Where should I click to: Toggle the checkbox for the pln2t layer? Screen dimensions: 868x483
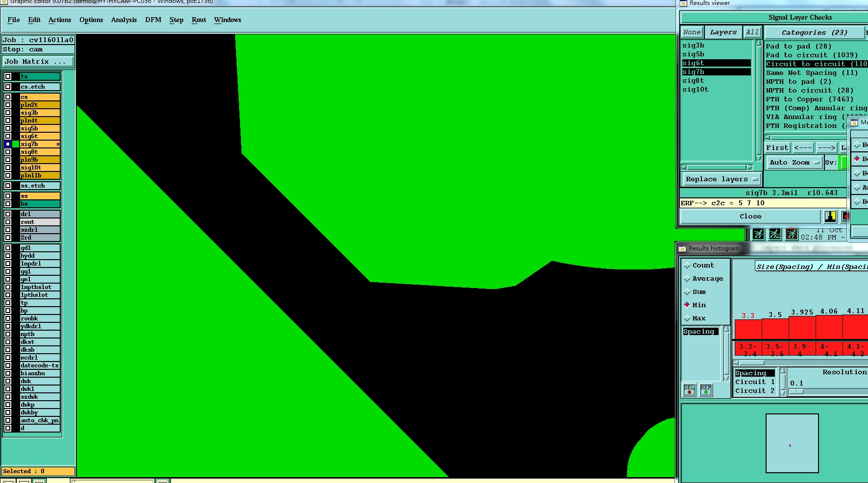point(8,105)
